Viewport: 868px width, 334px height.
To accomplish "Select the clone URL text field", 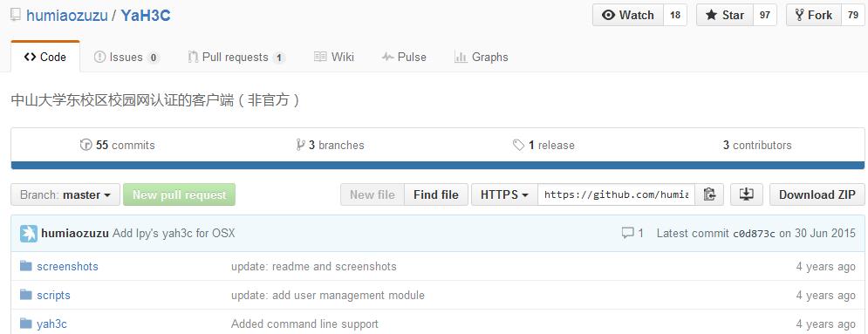I will 616,194.
